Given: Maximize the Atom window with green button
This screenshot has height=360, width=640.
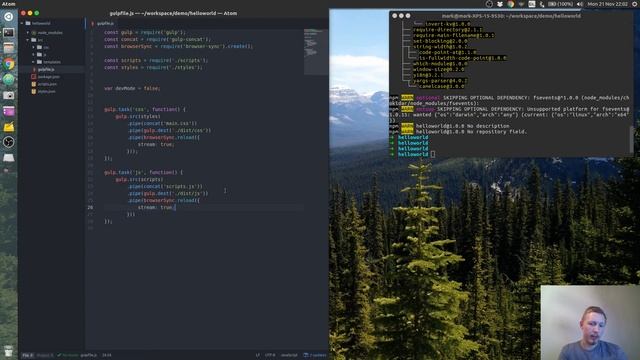Looking at the screenshot, I should click(x=37, y=13).
